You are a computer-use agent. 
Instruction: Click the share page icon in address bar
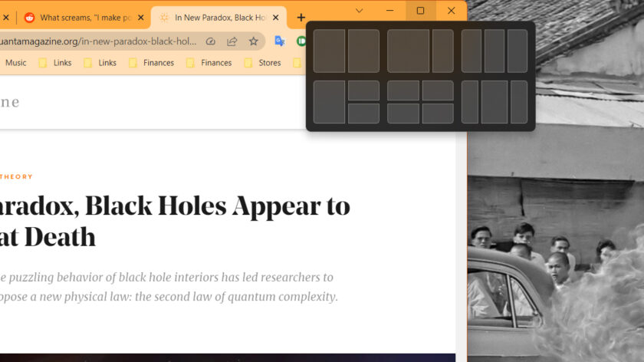click(x=232, y=41)
